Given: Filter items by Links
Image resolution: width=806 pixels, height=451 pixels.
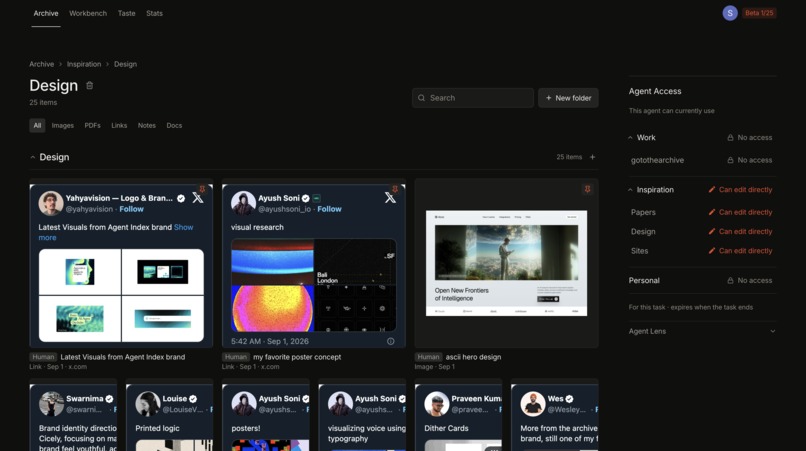Looking at the screenshot, I should point(119,125).
